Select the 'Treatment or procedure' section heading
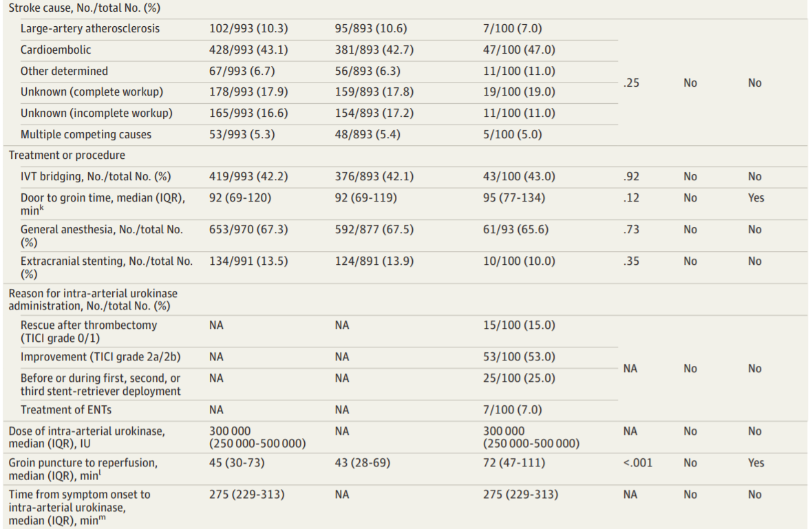 67,155
